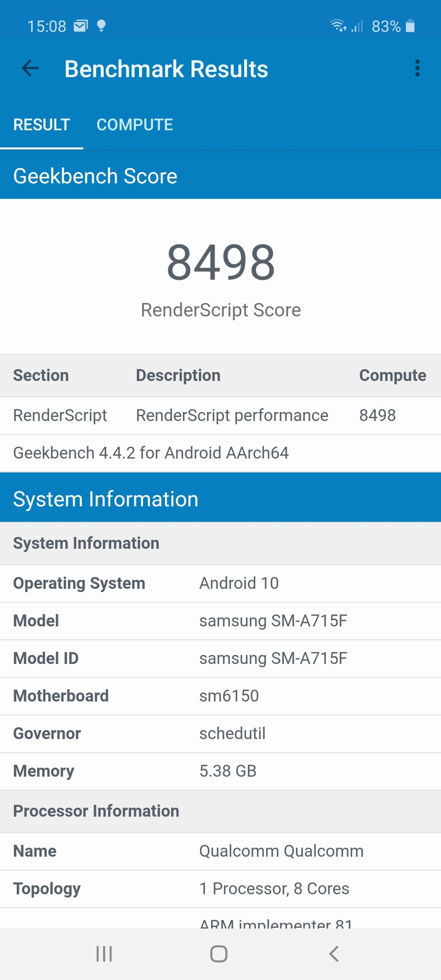Tap the Wi-Fi status icon
The image size is (441, 980).
pos(338,26)
